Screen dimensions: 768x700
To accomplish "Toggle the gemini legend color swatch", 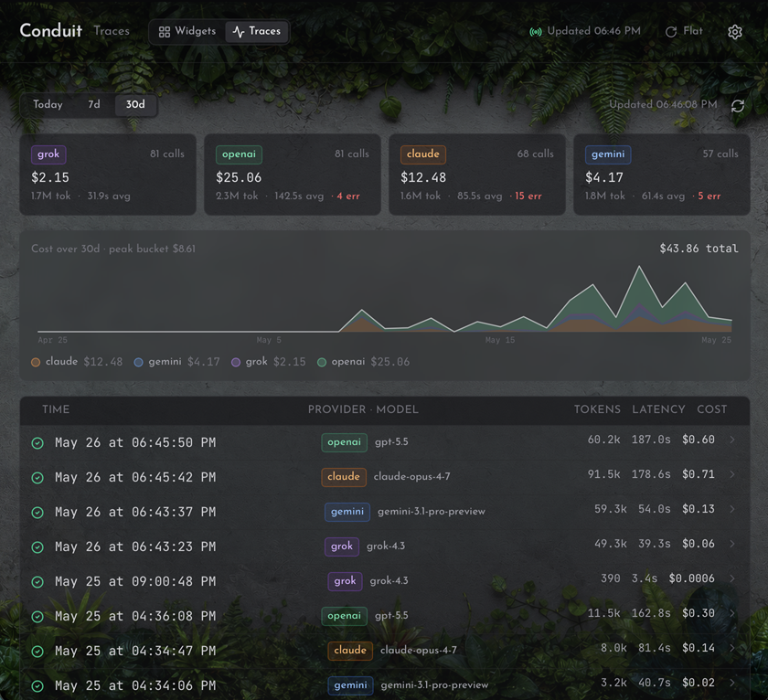I will click(139, 362).
